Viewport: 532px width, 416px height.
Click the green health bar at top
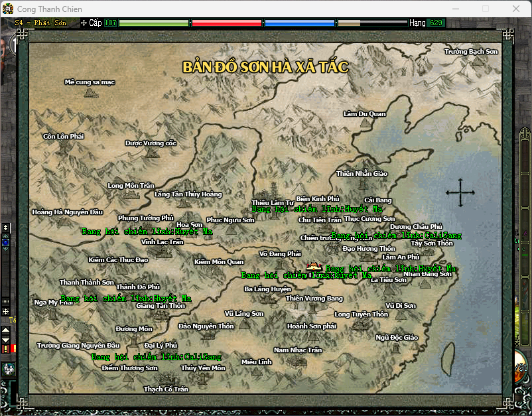154,23
